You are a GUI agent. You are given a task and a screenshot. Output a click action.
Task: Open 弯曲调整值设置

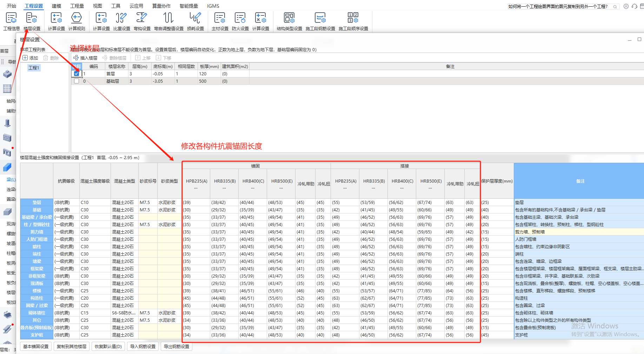(x=169, y=21)
